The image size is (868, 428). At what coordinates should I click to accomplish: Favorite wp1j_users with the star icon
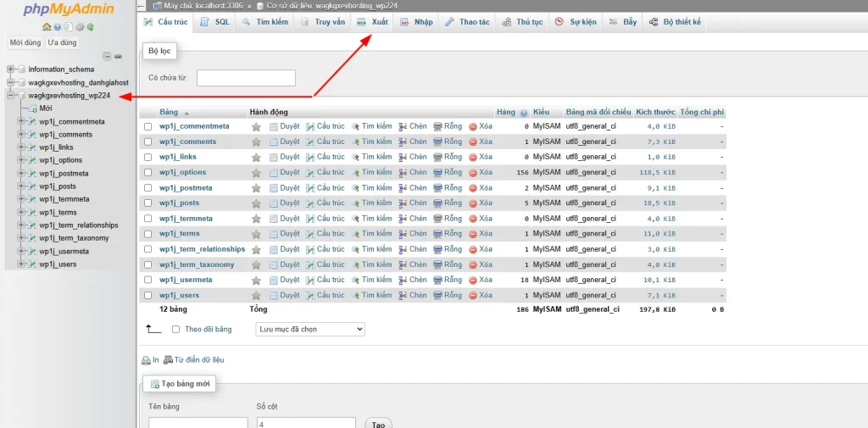(x=256, y=296)
